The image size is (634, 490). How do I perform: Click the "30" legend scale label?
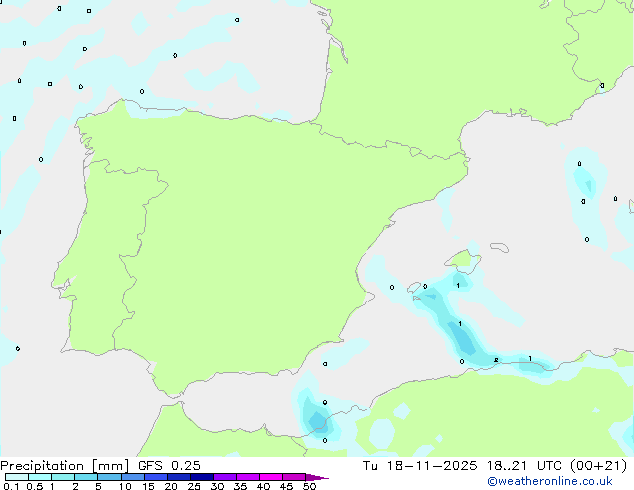tap(217, 486)
